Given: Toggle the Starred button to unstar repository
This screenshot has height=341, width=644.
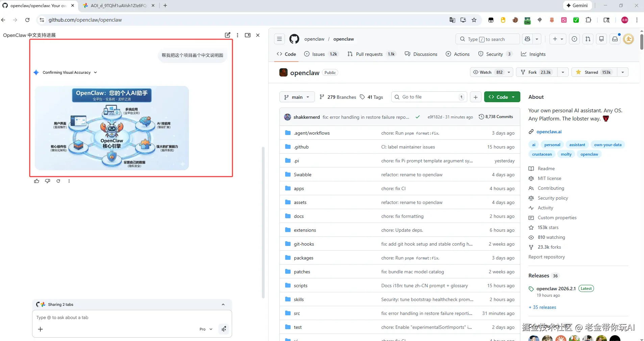Looking at the screenshot, I should (x=594, y=72).
